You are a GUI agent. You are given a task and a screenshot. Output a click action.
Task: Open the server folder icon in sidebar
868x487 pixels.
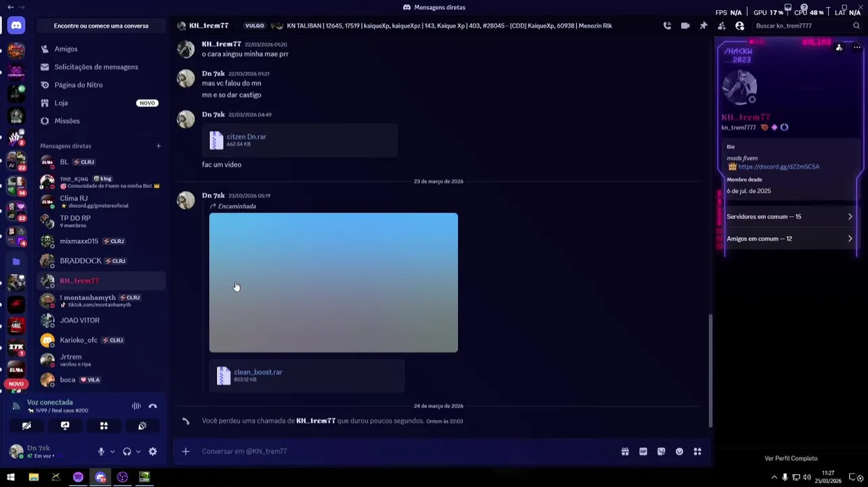[16, 261]
